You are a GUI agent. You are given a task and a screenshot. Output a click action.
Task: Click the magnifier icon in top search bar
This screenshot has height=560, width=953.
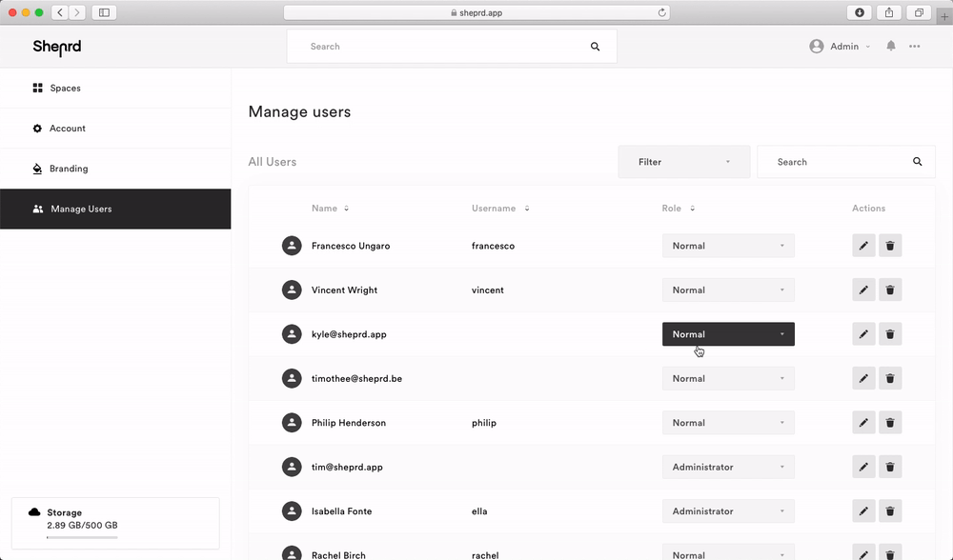(x=596, y=47)
